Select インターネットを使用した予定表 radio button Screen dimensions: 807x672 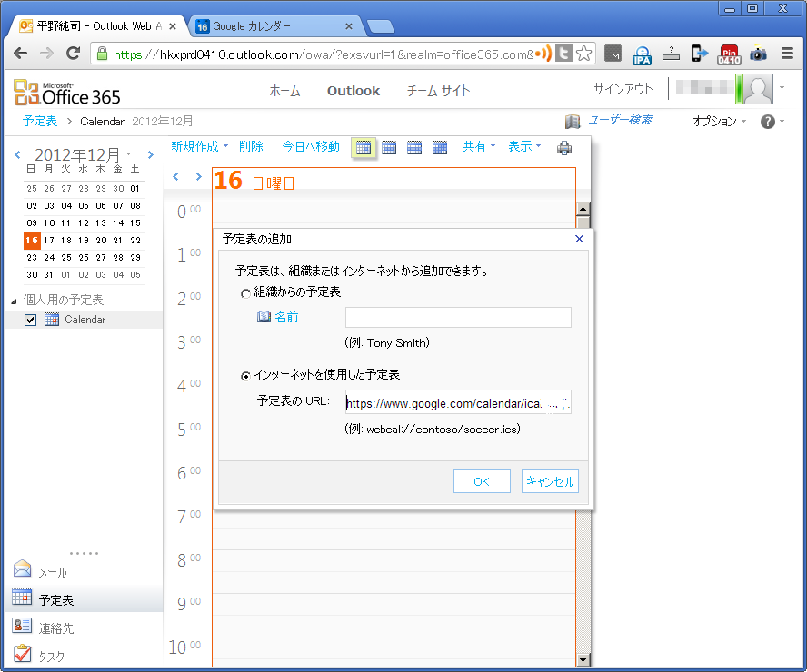pos(244,375)
